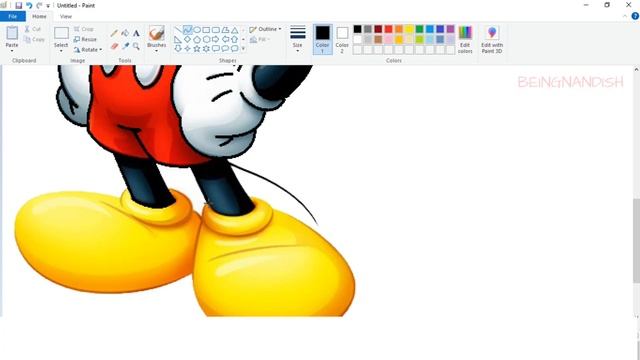This screenshot has height=360, width=640.
Task: Choose the Triangle shape
Action: (x=235, y=30)
